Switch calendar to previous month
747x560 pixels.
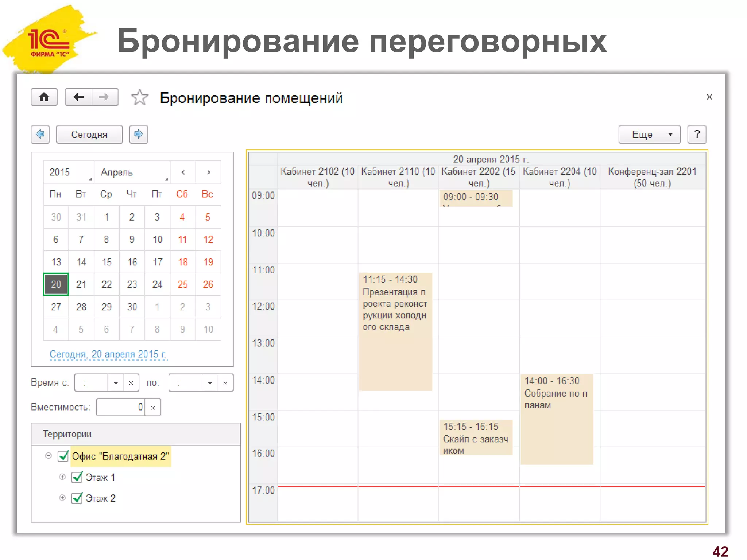pos(183,172)
